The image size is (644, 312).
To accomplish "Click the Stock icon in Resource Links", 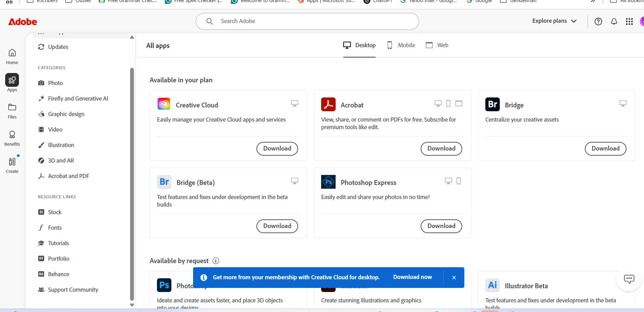I will pyautogui.click(x=41, y=212).
